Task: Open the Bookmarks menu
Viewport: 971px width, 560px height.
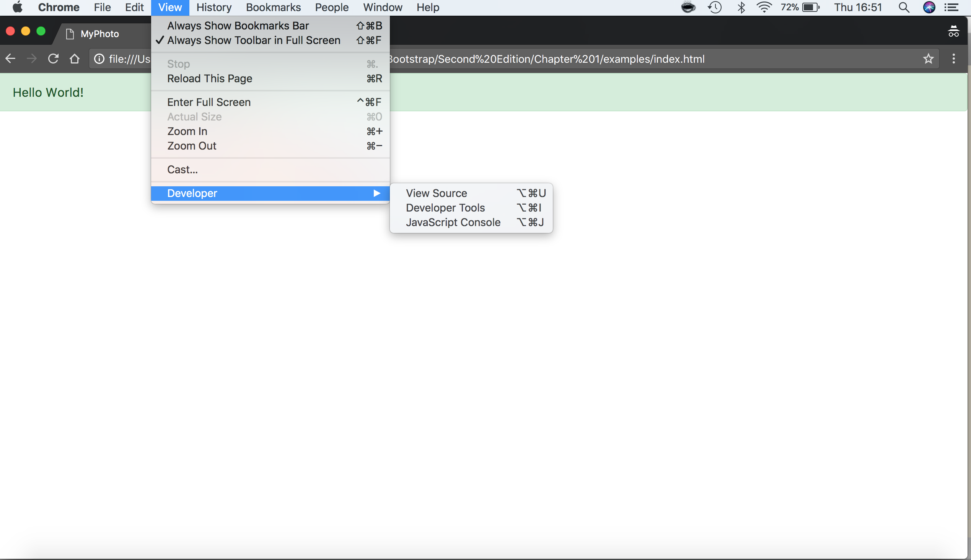Action: (x=273, y=7)
